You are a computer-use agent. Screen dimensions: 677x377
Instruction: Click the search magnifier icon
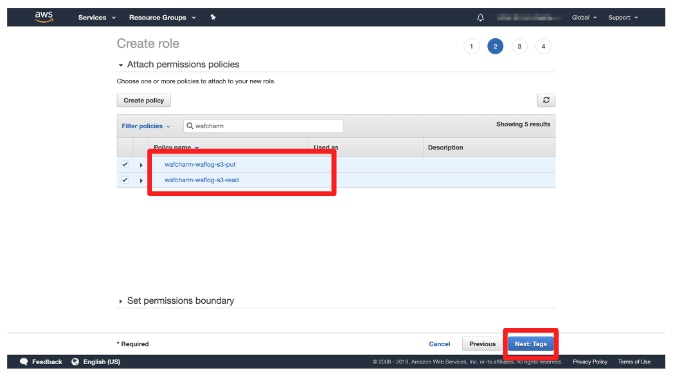tap(190, 126)
